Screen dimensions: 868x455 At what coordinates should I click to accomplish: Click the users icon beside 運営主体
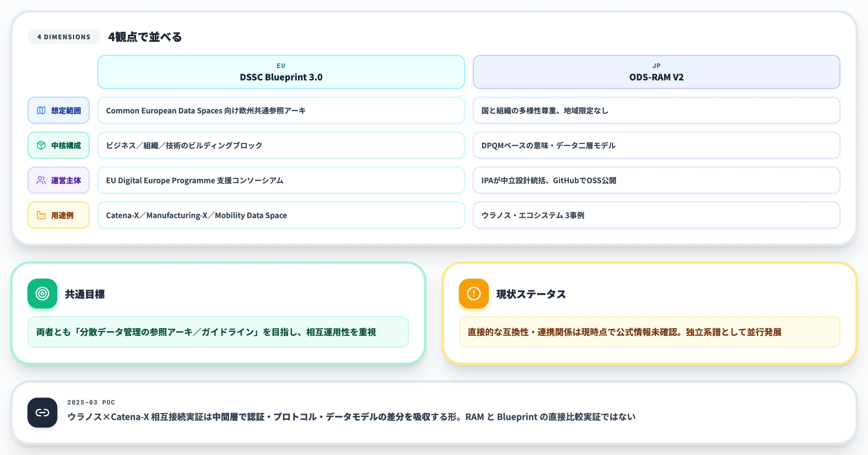point(41,180)
